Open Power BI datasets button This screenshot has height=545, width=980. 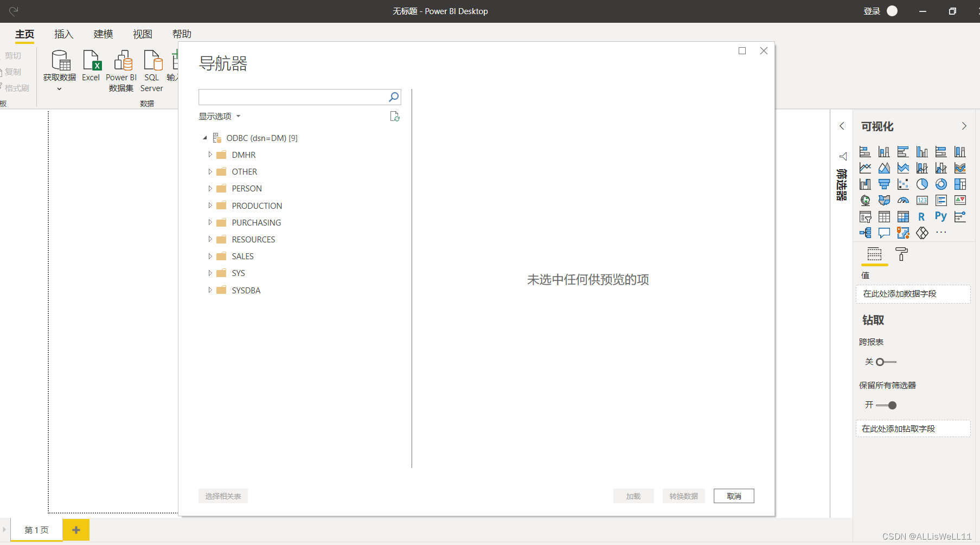(x=121, y=71)
